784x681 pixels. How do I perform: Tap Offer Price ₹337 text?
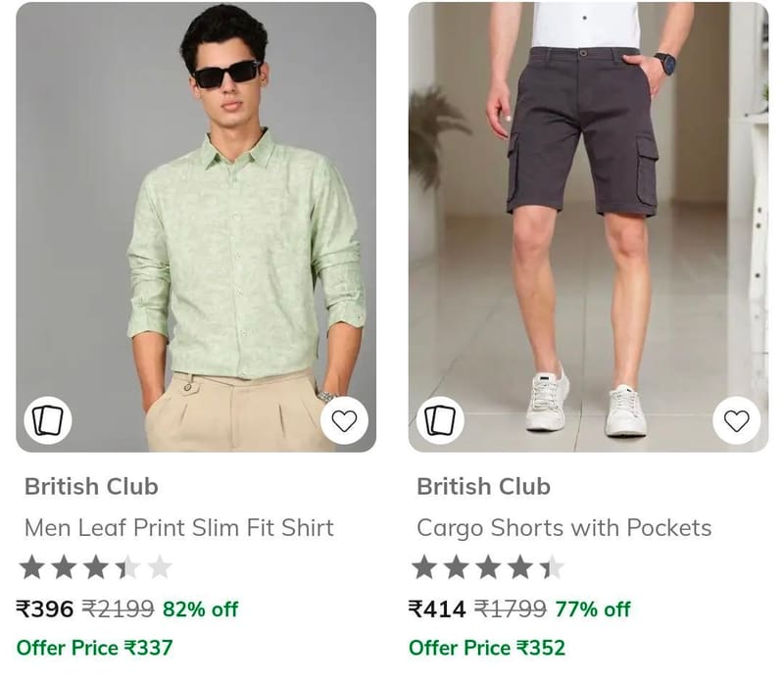click(x=94, y=648)
